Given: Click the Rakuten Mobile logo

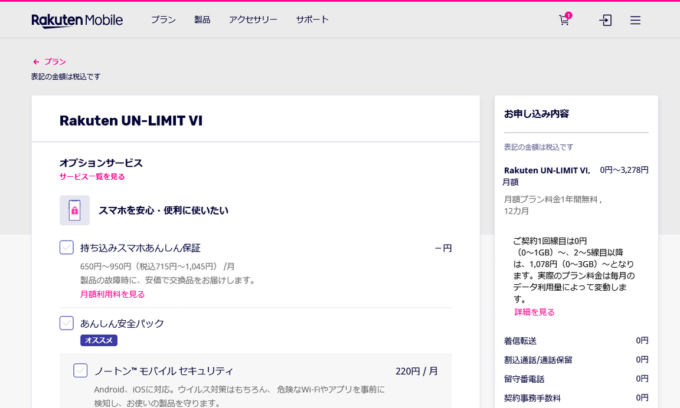Looking at the screenshot, I should (x=77, y=20).
